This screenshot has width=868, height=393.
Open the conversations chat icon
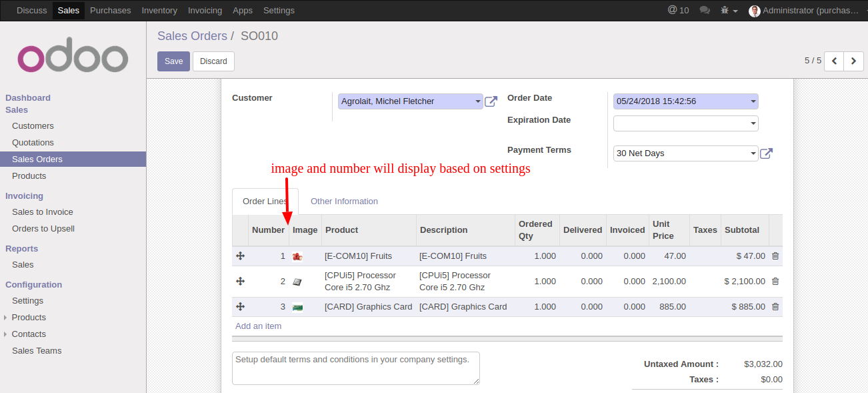tap(705, 10)
